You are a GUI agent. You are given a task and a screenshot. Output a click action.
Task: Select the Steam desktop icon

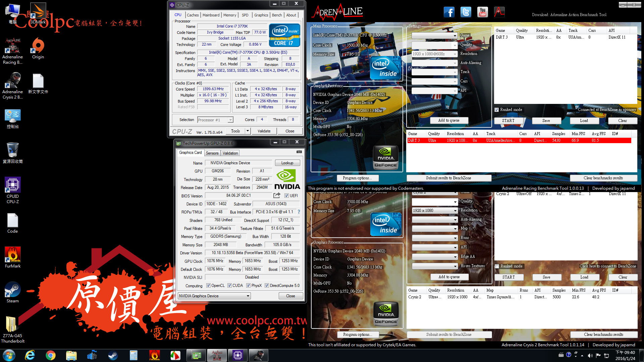(13, 292)
